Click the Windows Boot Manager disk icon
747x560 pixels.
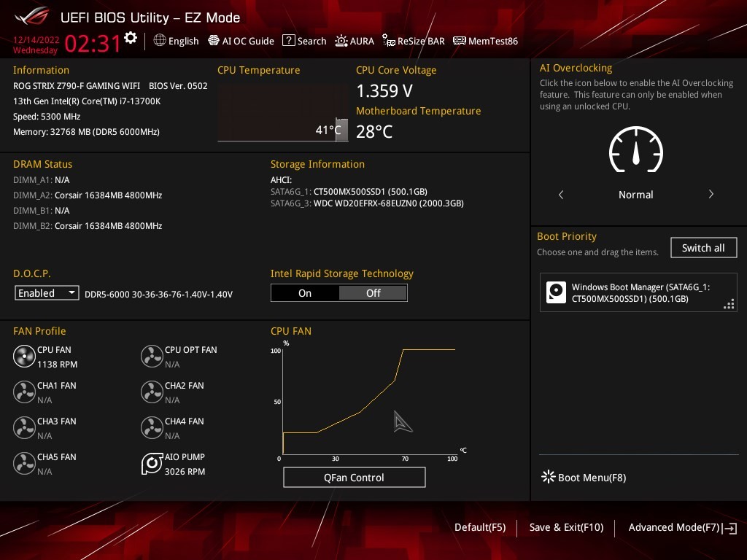click(x=556, y=292)
